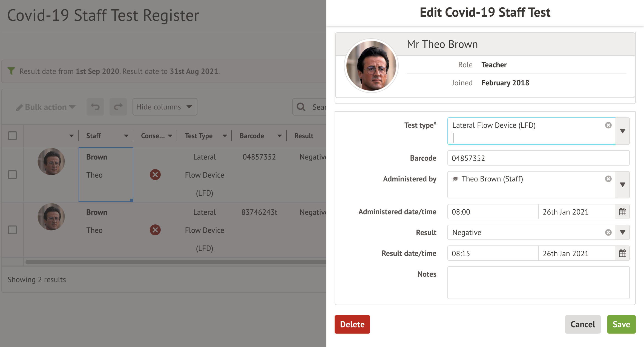Select first Theo Brown row checkbox
The height and width of the screenshot is (347, 644).
tap(12, 175)
